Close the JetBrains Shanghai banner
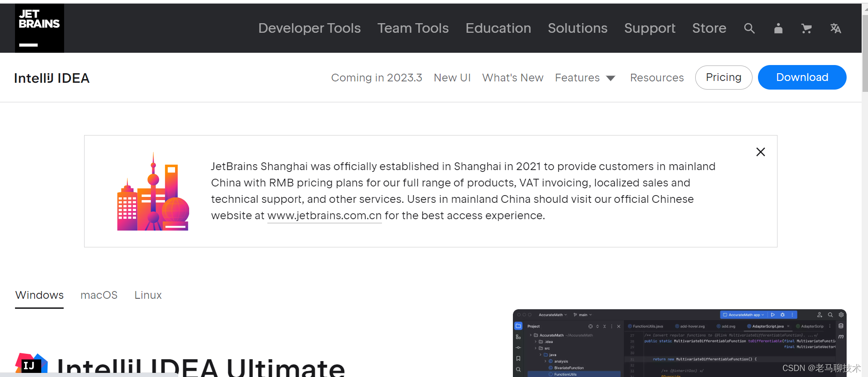The image size is (868, 377). pyautogui.click(x=761, y=152)
